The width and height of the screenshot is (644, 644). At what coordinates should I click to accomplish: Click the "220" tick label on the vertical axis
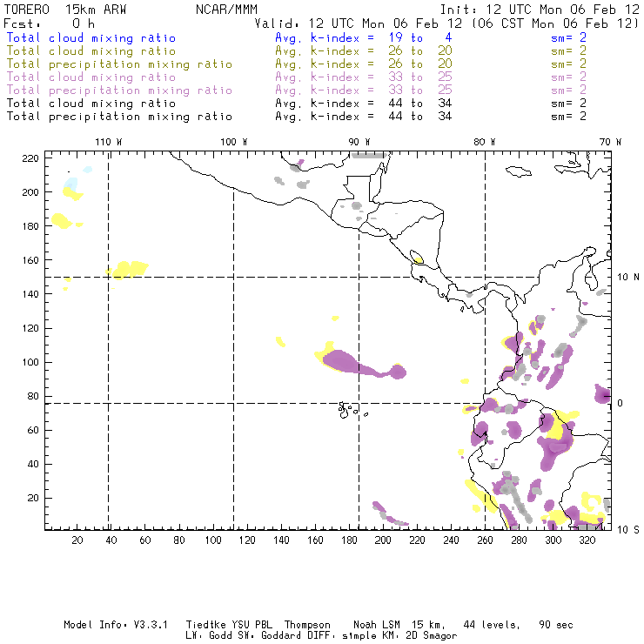(x=30, y=158)
